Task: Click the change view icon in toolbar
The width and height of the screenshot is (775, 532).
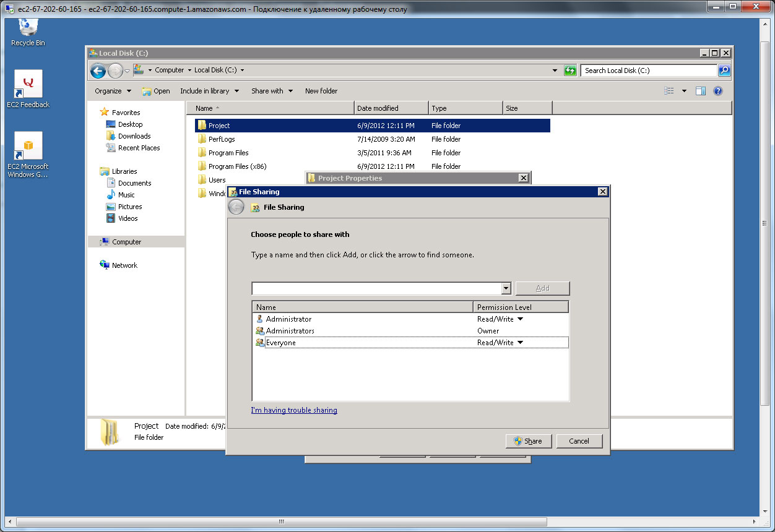Action: point(669,91)
